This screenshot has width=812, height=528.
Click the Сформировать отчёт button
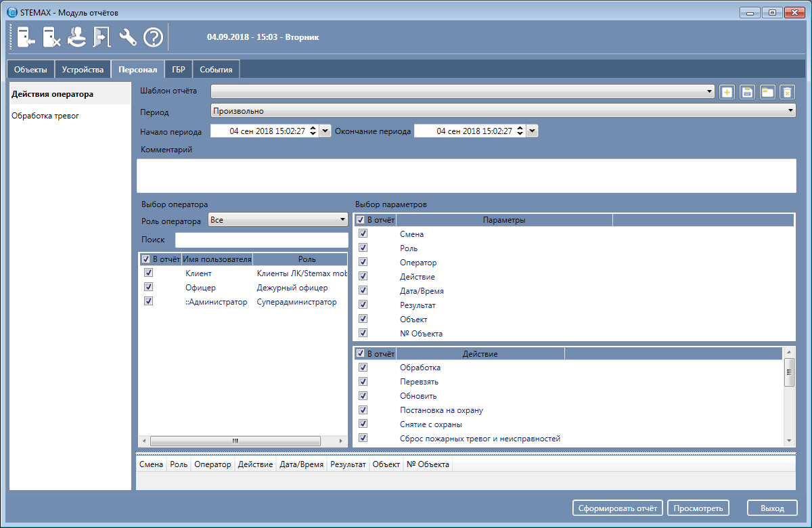pyautogui.click(x=617, y=508)
